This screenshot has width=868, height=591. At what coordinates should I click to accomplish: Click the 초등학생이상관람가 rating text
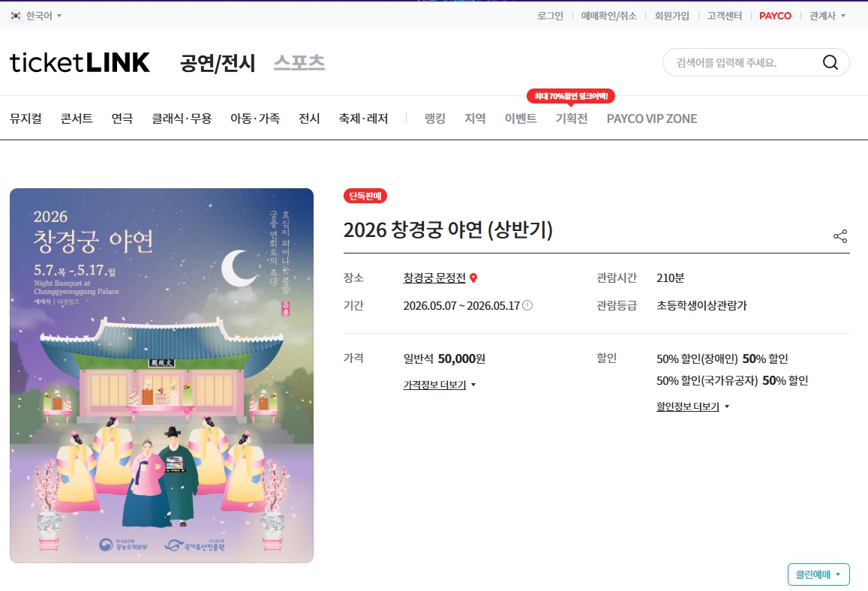click(701, 305)
